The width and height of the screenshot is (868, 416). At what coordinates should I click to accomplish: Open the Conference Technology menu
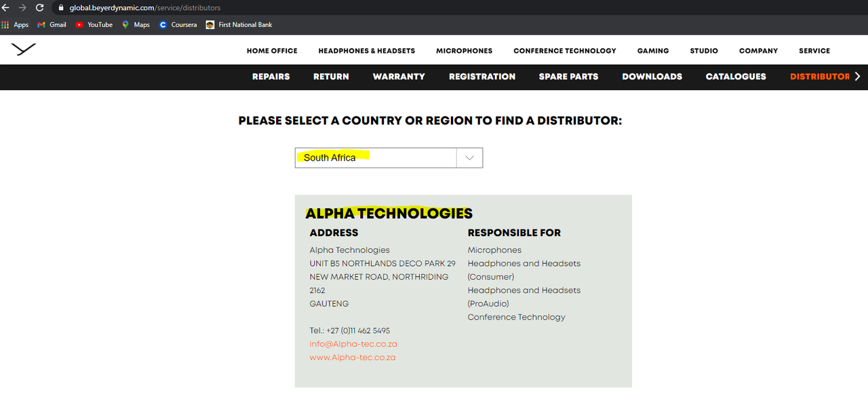point(564,51)
